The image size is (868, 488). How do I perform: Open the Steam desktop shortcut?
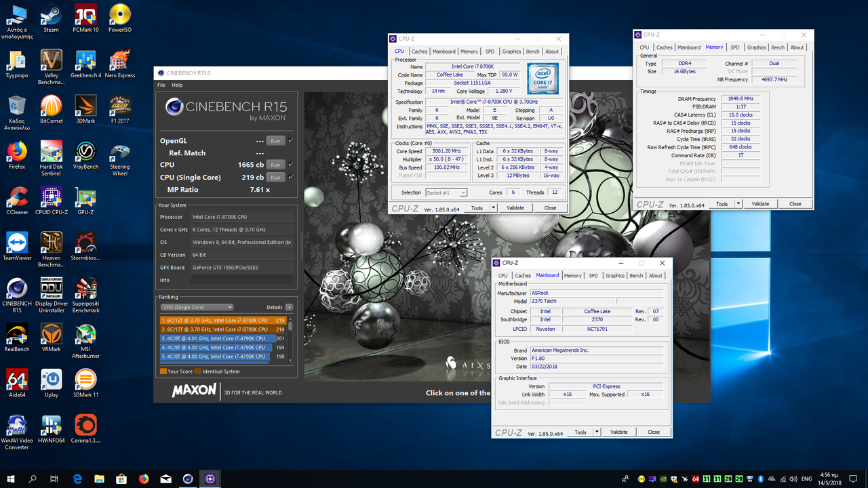click(x=51, y=18)
